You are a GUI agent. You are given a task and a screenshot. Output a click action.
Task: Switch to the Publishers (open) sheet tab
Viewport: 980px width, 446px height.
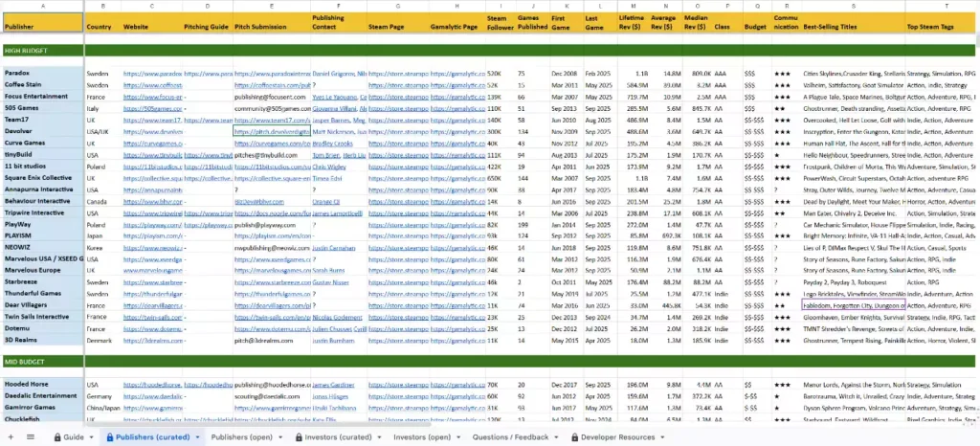[241, 437]
